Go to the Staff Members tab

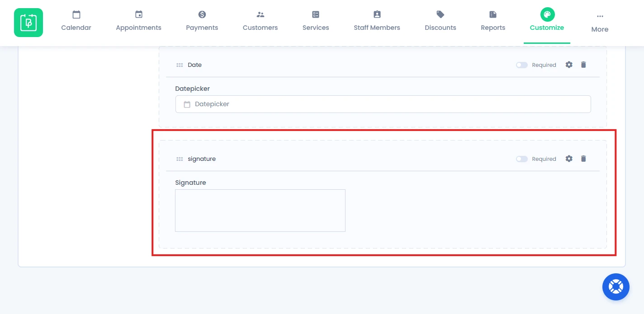tap(377, 21)
